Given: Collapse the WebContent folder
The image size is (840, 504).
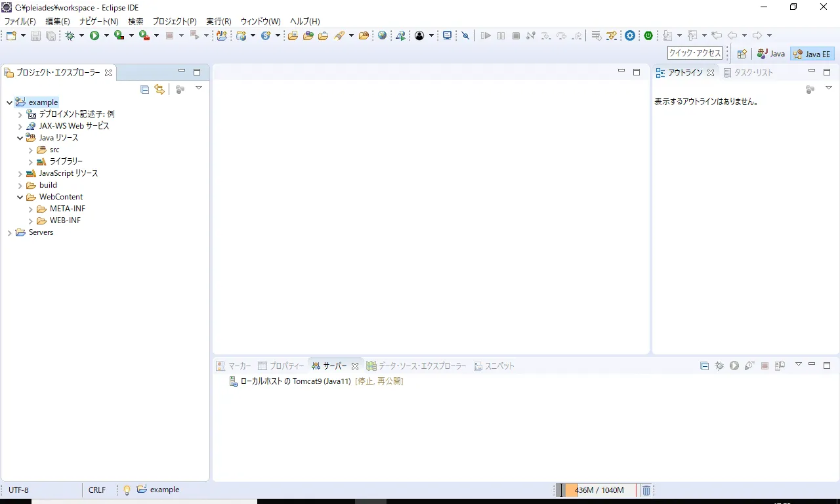Looking at the screenshot, I should 20,197.
